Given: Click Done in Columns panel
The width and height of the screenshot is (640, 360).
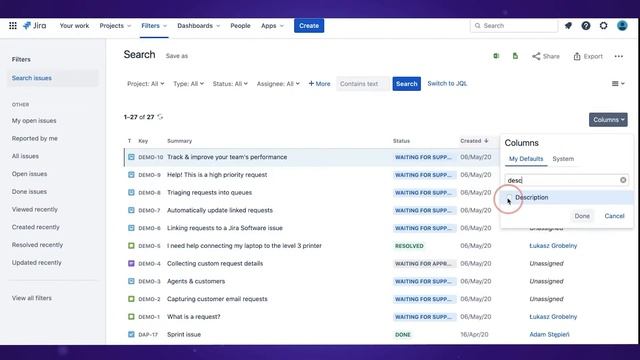Looking at the screenshot, I should pyautogui.click(x=582, y=216).
